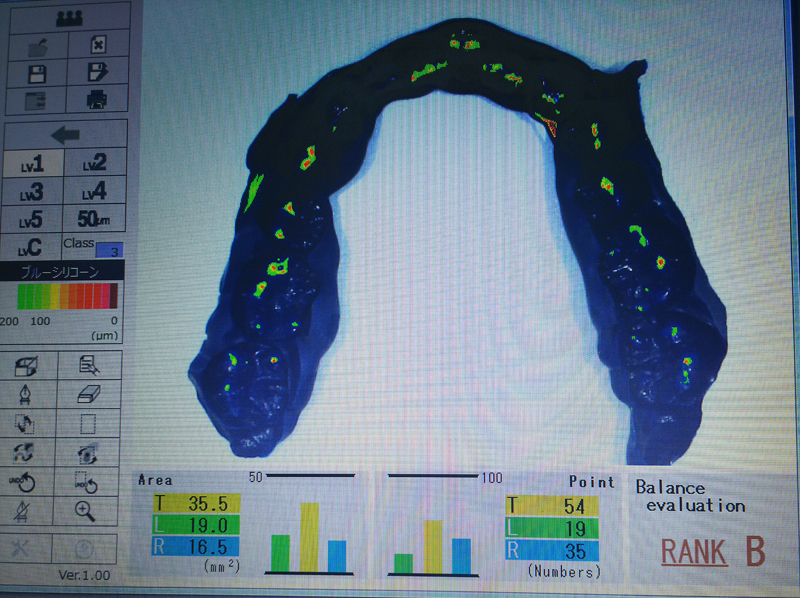The height and width of the screenshot is (598, 800).
Task: Click the Class value field showing 3
Action: [108, 251]
